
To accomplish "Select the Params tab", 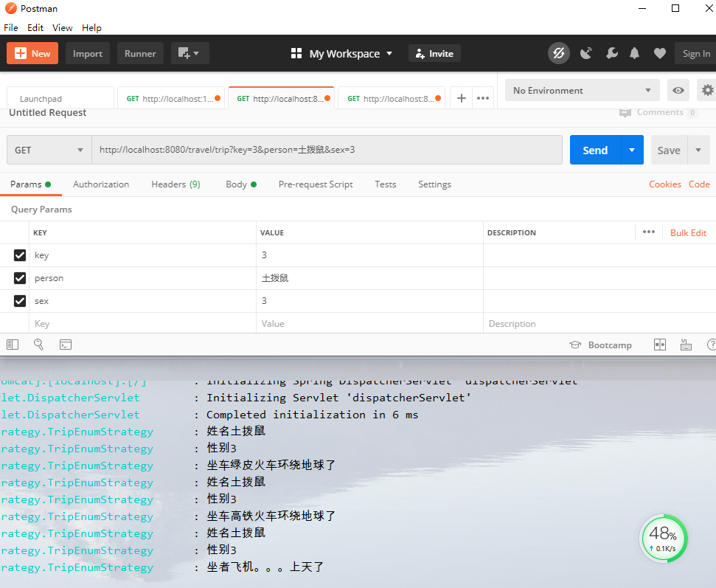I will tap(30, 184).
